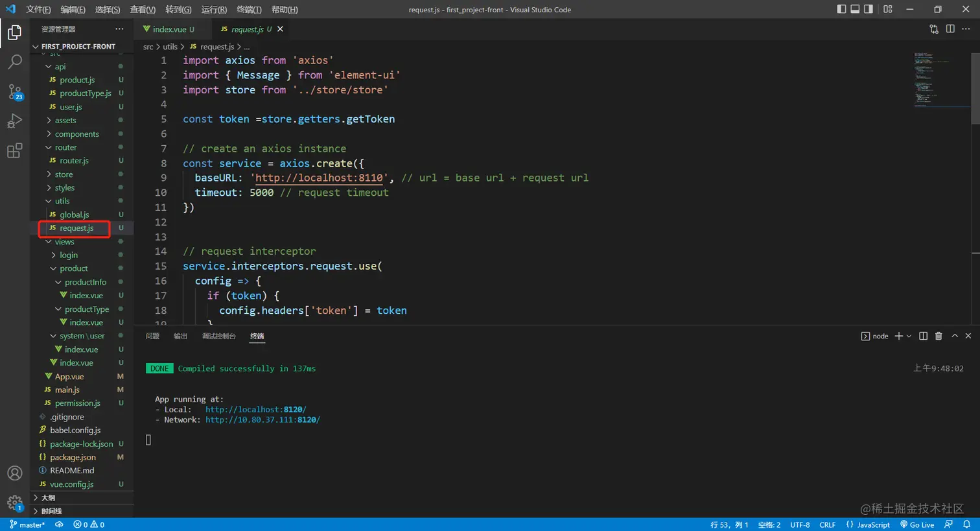This screenshot has height=531, width=980.
Task: Click the Accounts icon
Action: 14,473
